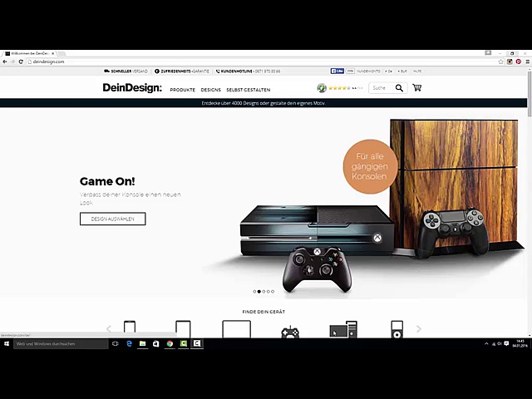The image size is (532, 399).
Task: Click the Design Auswählen button
Action: 112,219
